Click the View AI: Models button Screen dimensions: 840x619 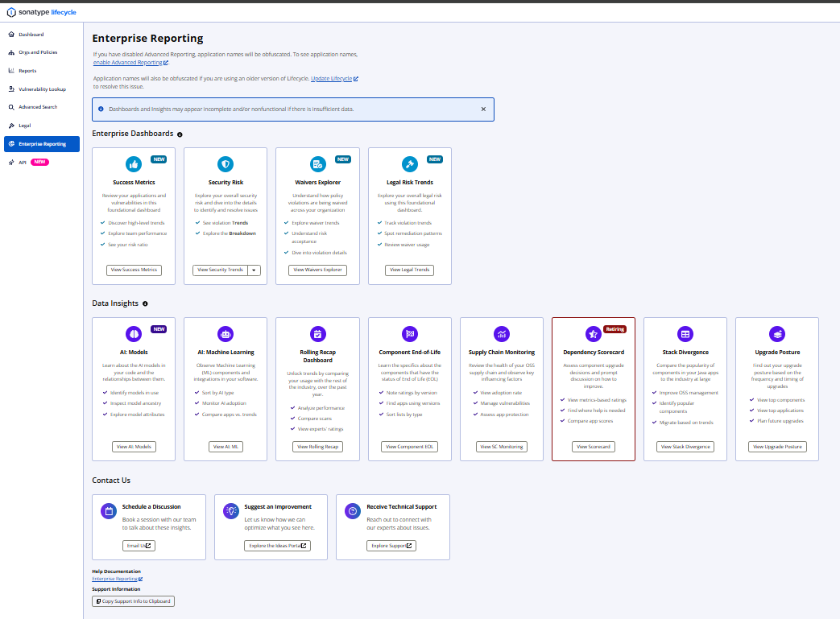(134, 447)
